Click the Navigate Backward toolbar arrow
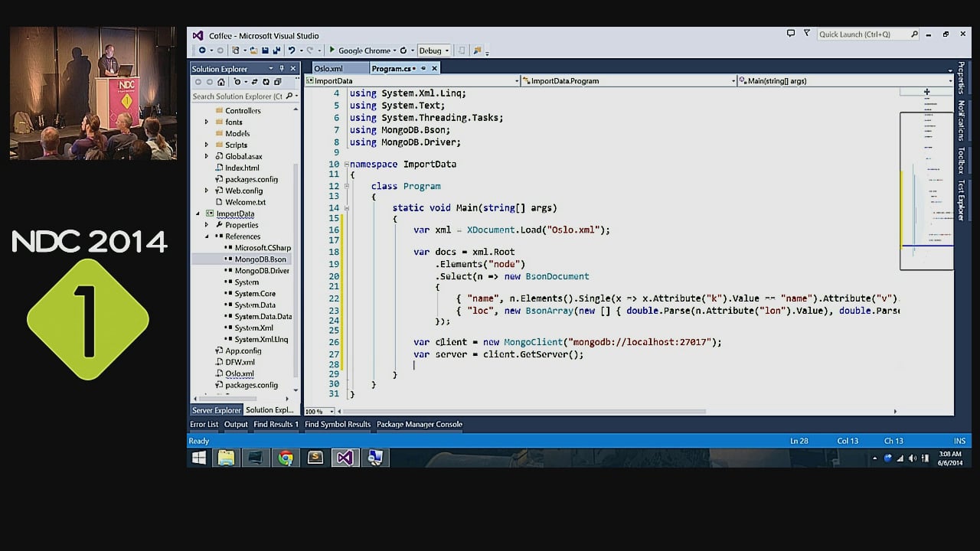Screen dimensions: 980x551 (202, 51)
